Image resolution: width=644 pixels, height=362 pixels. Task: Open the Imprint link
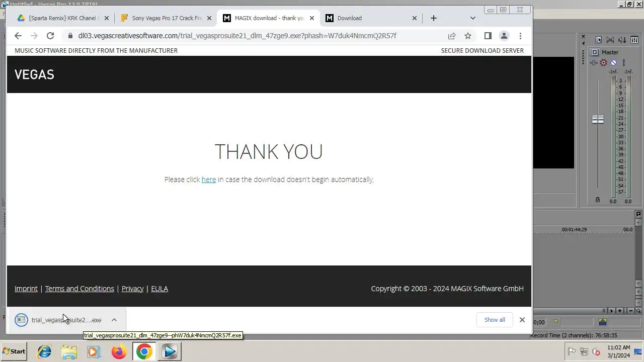[26, 289]
